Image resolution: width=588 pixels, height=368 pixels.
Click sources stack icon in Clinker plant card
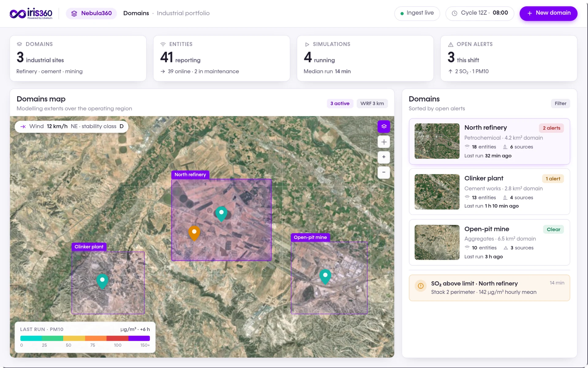tap(505, 197)
